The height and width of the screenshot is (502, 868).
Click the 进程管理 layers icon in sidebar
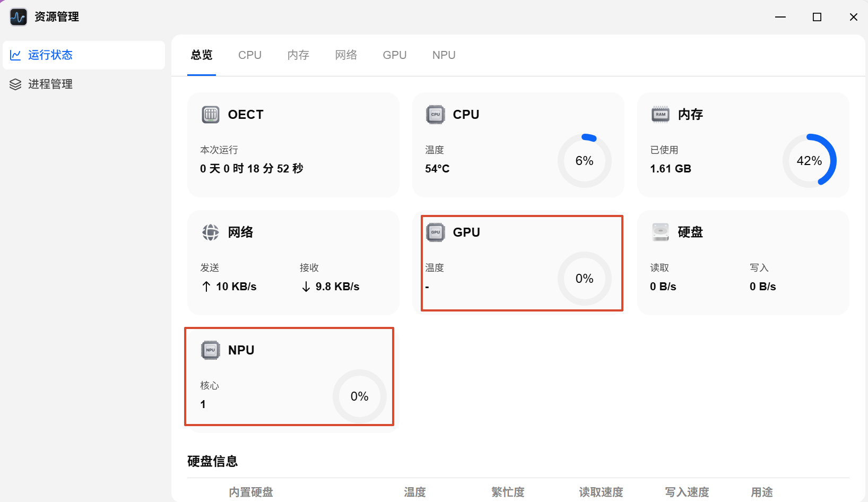pyautogui.click(x=15, y=84)
